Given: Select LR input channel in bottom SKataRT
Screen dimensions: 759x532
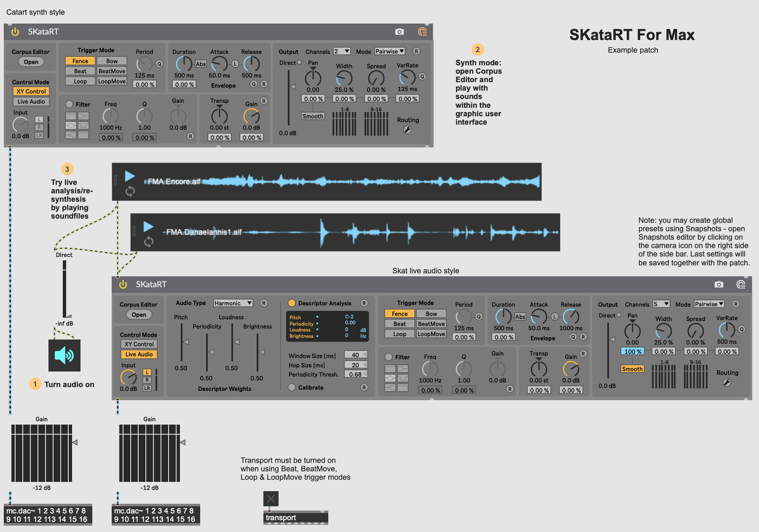Looking at the screenshot, I should [147, 388].
